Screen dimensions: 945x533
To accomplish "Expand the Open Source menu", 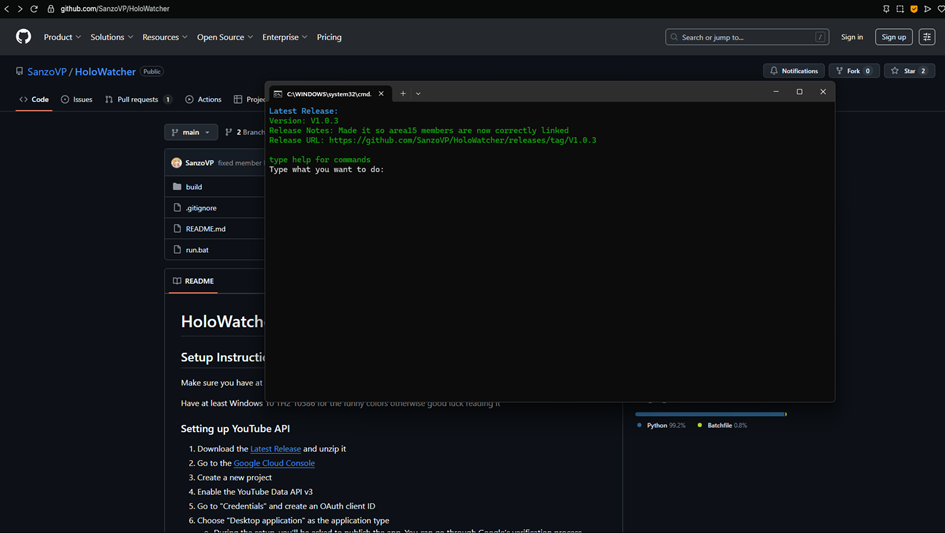I will click(224, 37).
